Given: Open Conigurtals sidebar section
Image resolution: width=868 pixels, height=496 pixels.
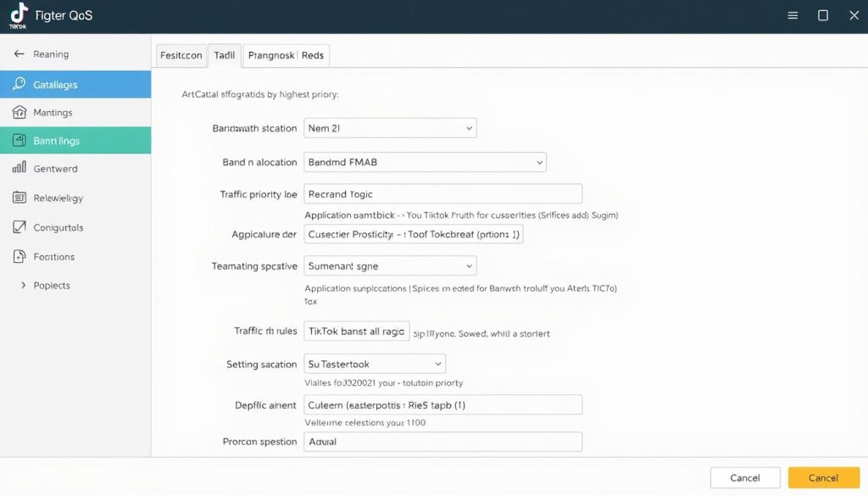Looking at the screenshot, I should (x=75, y=227).
